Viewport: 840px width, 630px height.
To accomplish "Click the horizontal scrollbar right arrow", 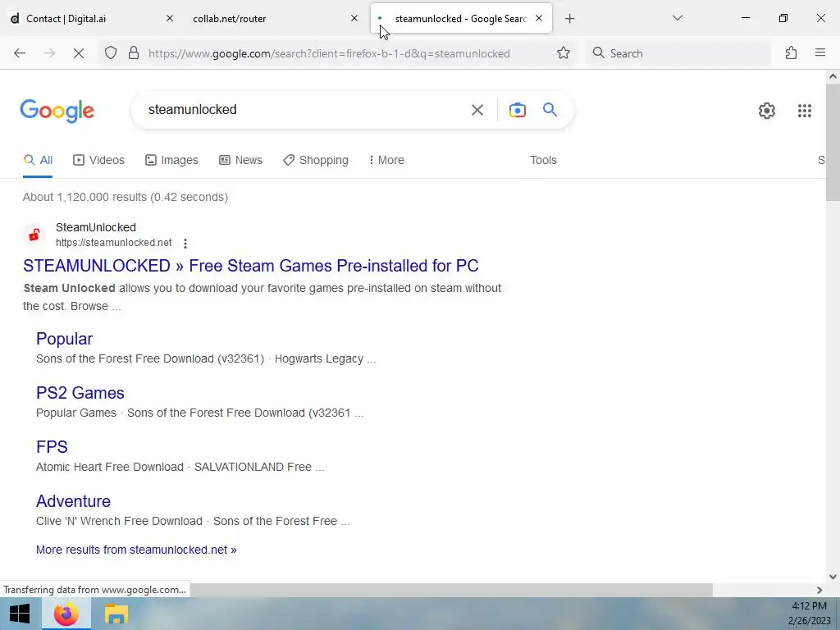I will pos(819,590).
